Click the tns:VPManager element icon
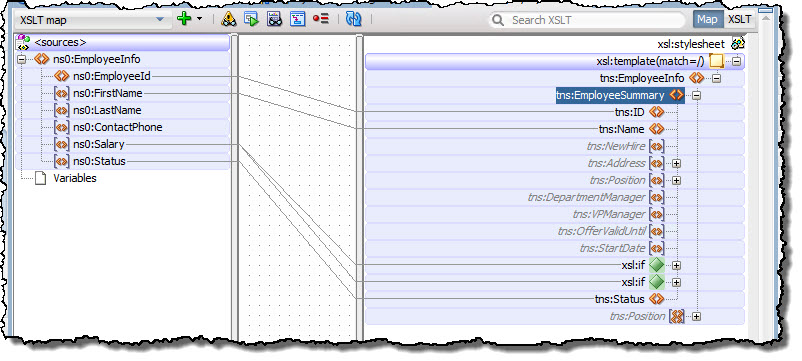Screen dimensions: 802x361 [656, 215]
